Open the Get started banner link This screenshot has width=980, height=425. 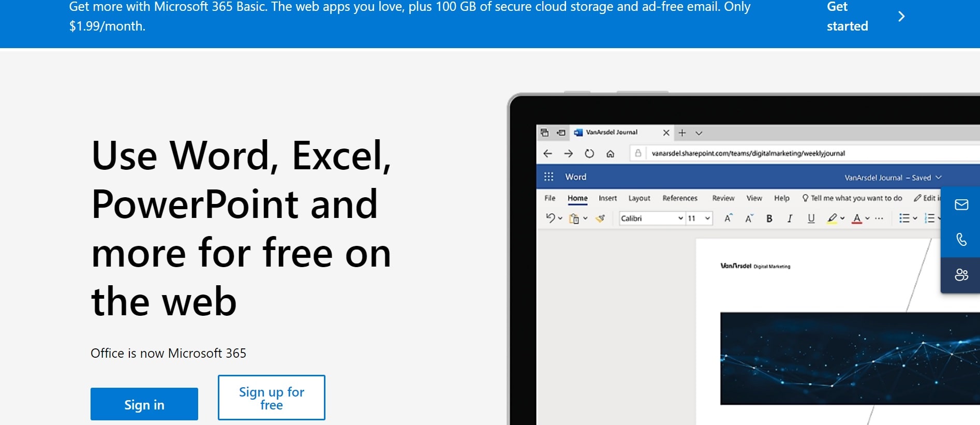847,16
